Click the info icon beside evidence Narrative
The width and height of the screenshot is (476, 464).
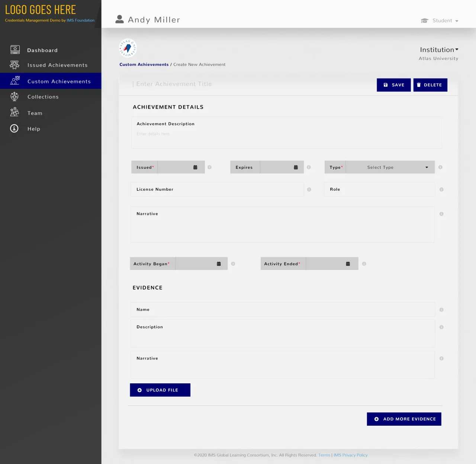click(x=441, y=358)
